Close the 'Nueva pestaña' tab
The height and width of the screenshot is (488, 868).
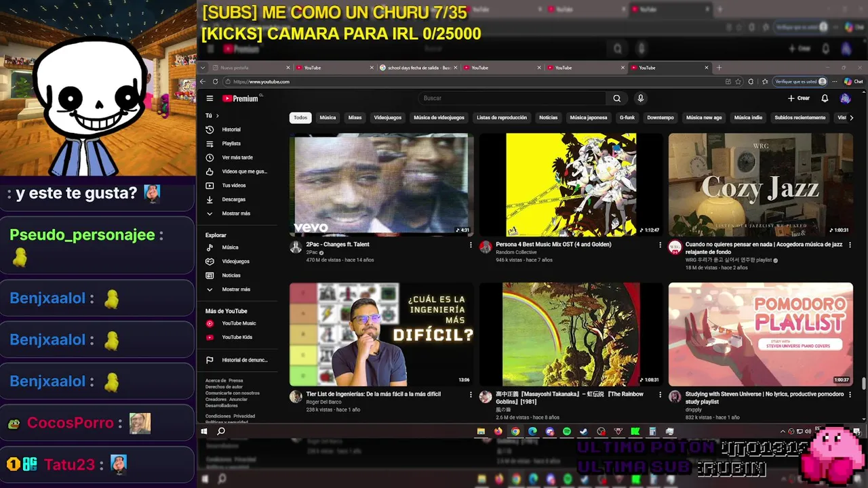288,68
